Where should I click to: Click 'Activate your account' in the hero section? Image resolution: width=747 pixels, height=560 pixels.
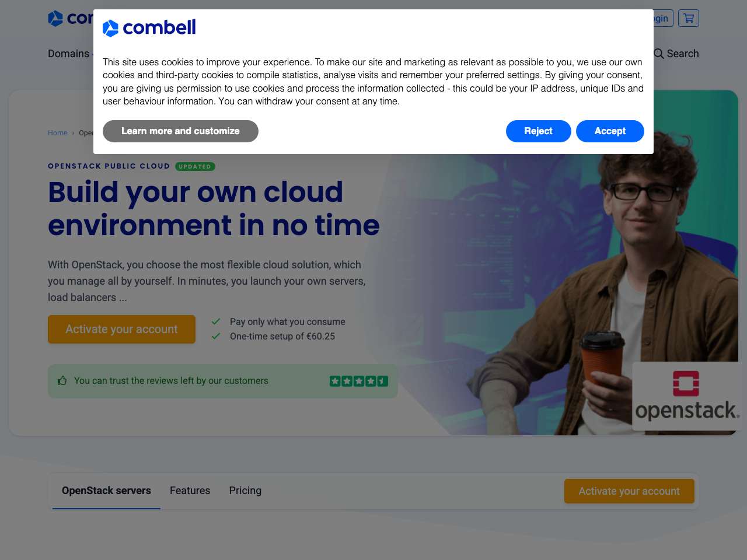point(121,329)
